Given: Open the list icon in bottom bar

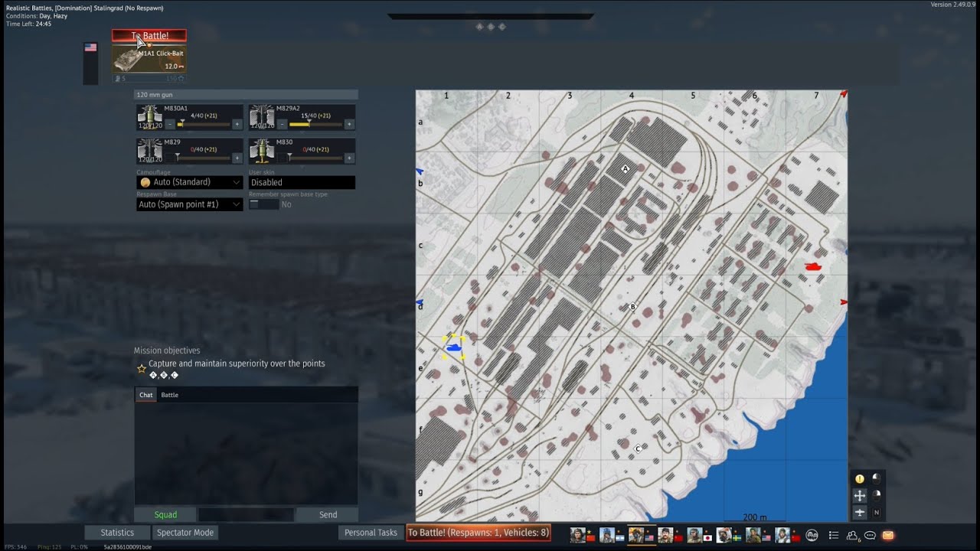Looking at the screenshot, I should point(834,535).
